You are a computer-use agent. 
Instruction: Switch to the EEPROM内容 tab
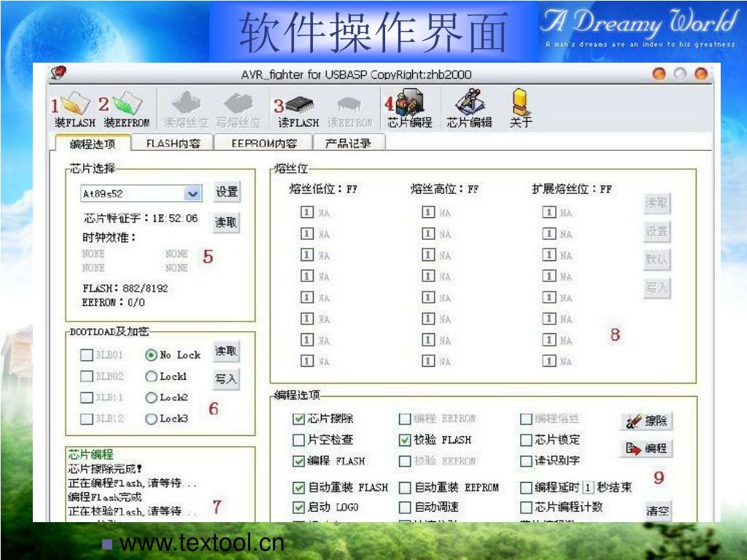[264, 144]
